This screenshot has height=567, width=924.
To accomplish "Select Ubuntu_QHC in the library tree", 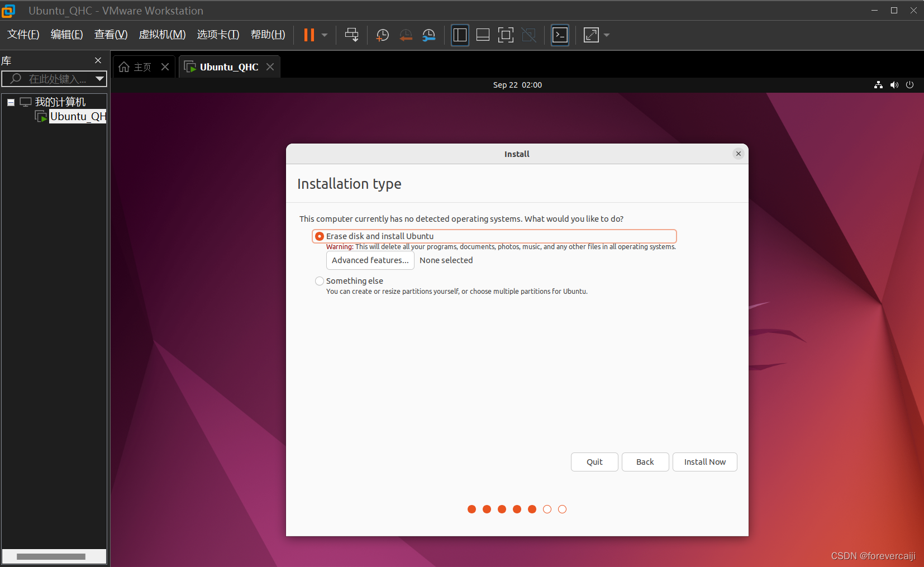I will (78, 116).
